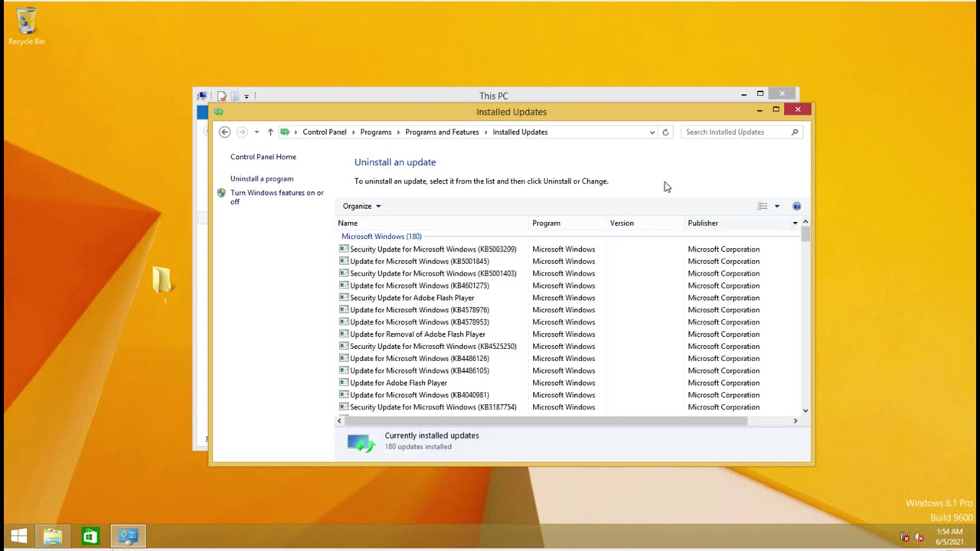Click Installed Updates window title icon

(219, 112)
